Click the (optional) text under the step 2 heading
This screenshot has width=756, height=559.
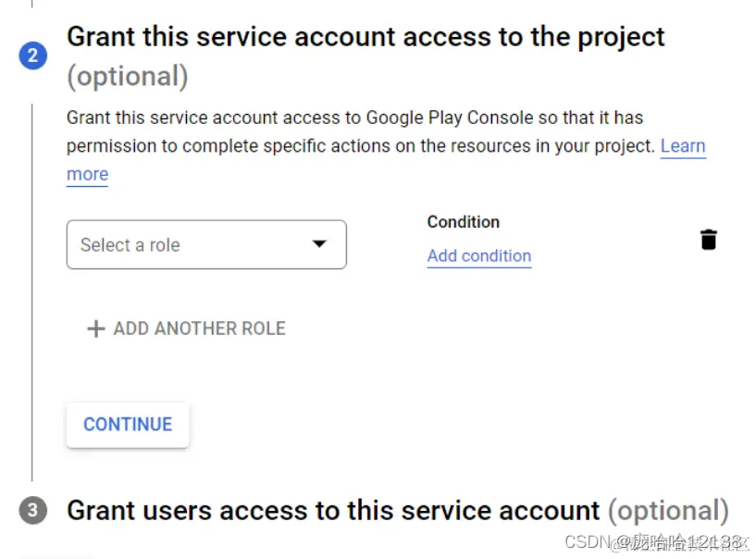(127, 77)
